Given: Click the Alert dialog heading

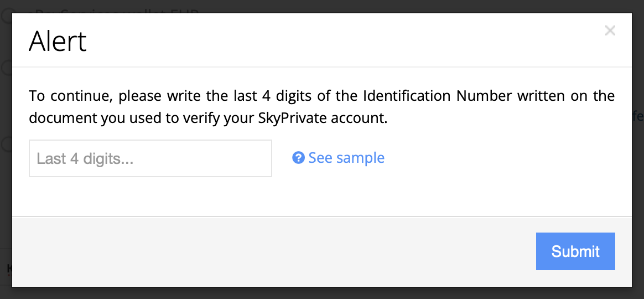Looking at the screenshot, I should (x=58, y=42).
